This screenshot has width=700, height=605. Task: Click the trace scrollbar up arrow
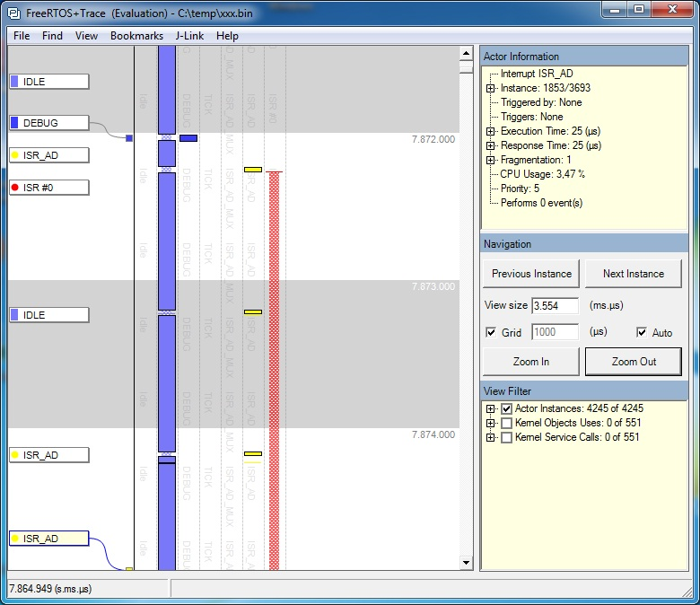[466, 54]
